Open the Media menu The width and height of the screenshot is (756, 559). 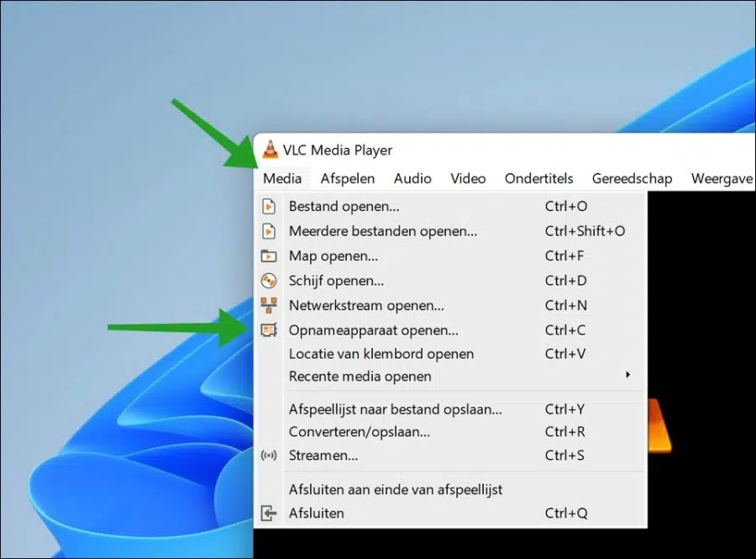click(x=282, y=178)
